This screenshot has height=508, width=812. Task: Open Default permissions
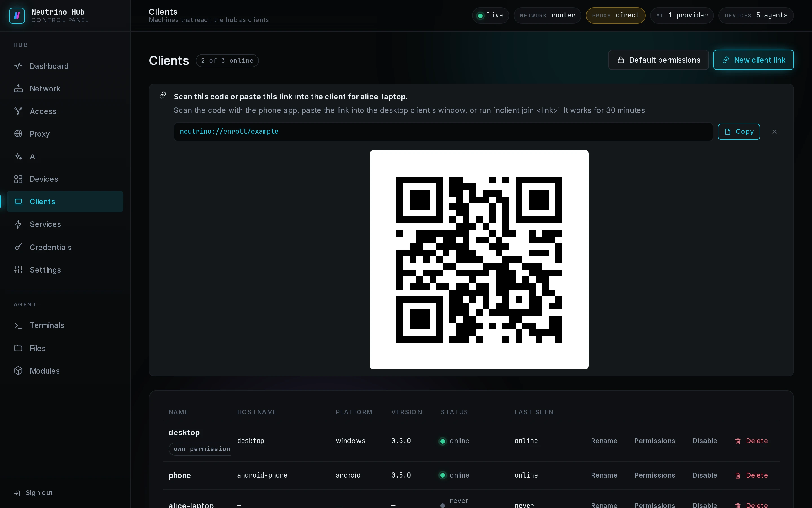658,60
